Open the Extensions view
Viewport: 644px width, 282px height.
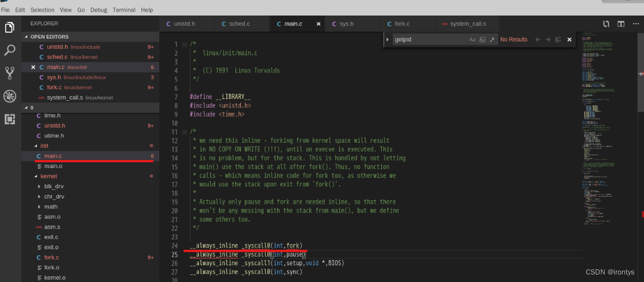[x=10, y=119]
